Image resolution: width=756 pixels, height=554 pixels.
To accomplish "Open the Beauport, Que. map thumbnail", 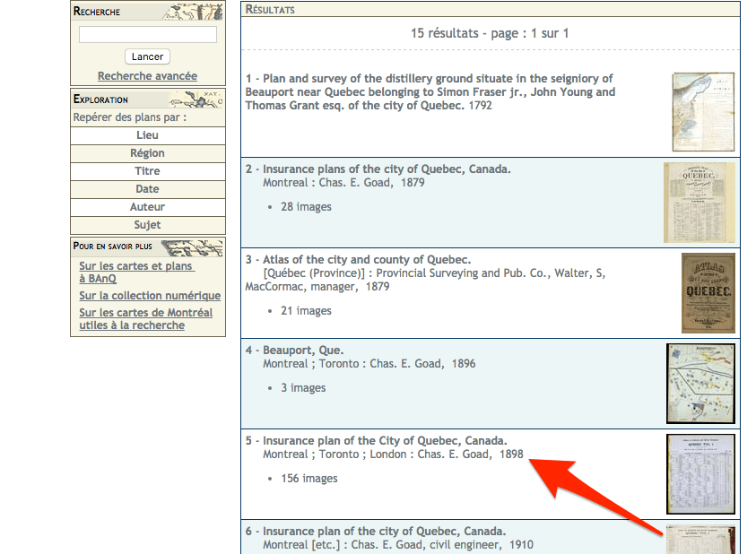I will [700, 384].
